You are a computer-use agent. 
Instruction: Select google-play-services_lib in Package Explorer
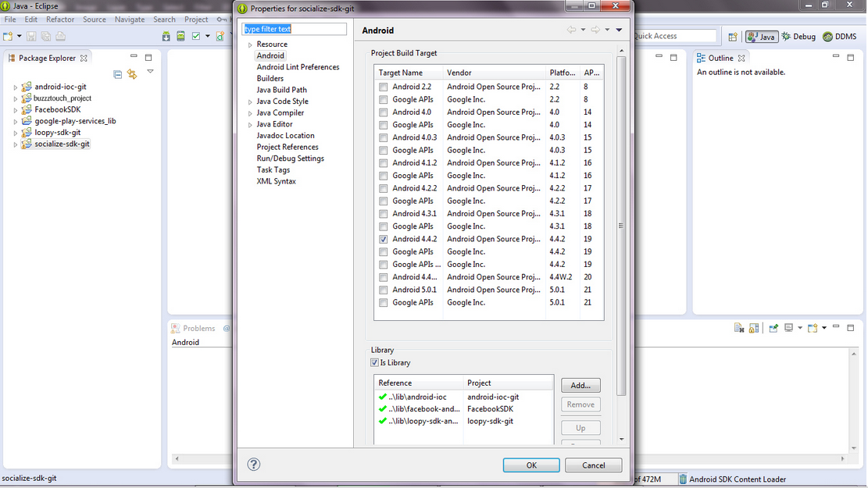[75, 121]
